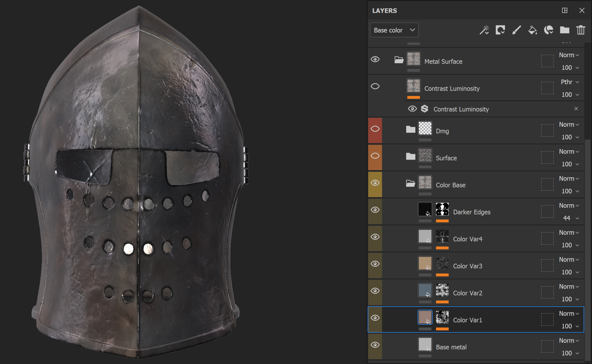Add a paint layer with brush icon

(x=516, y=30)
